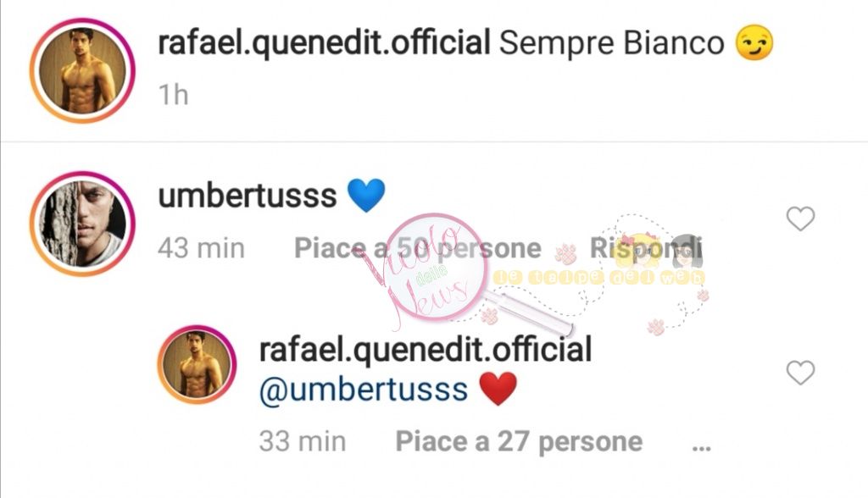Open rafael.quenedit.official's story from the caption avatar
The height and width of the screenshot is (498, 868).
click(82, 70)
